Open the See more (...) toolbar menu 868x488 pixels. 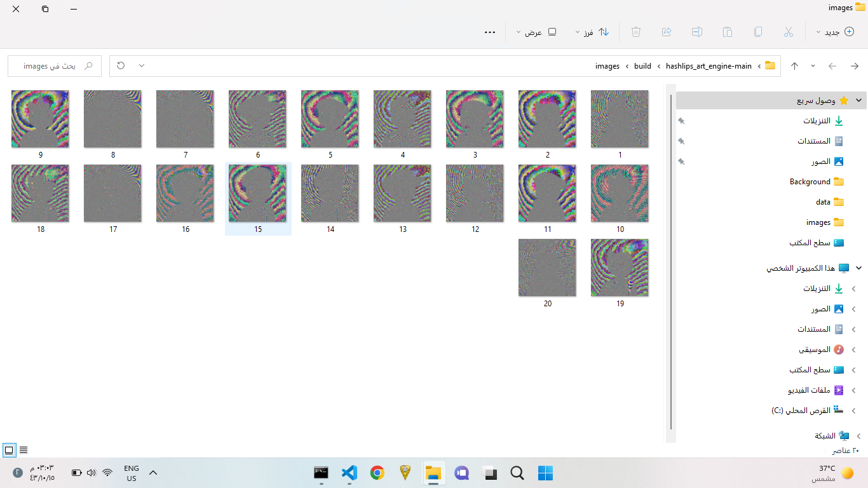(489, 31)
